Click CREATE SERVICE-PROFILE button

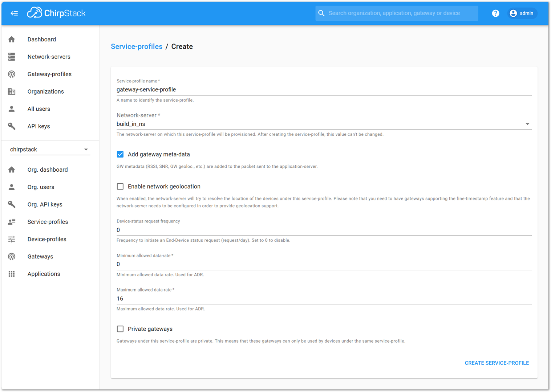497,363
